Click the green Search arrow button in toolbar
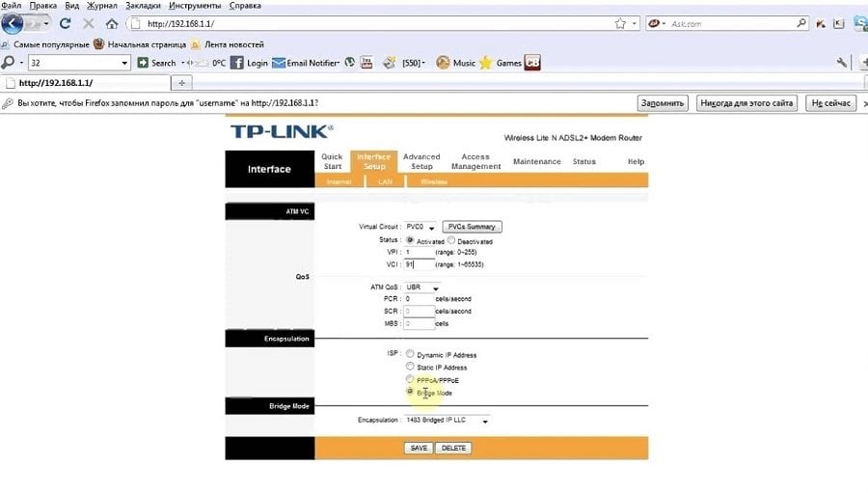The height and width of the screenshot is (493, 868). 143,63
